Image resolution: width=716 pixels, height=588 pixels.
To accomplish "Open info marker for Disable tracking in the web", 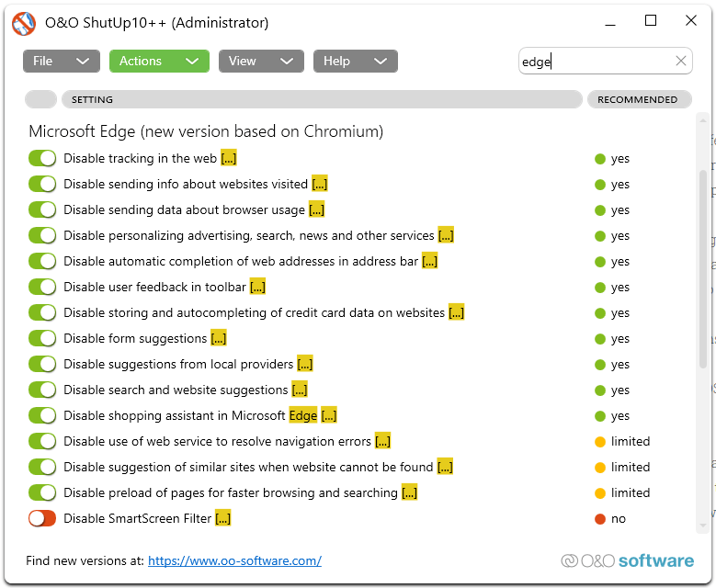I will click(x=229, y=159).
